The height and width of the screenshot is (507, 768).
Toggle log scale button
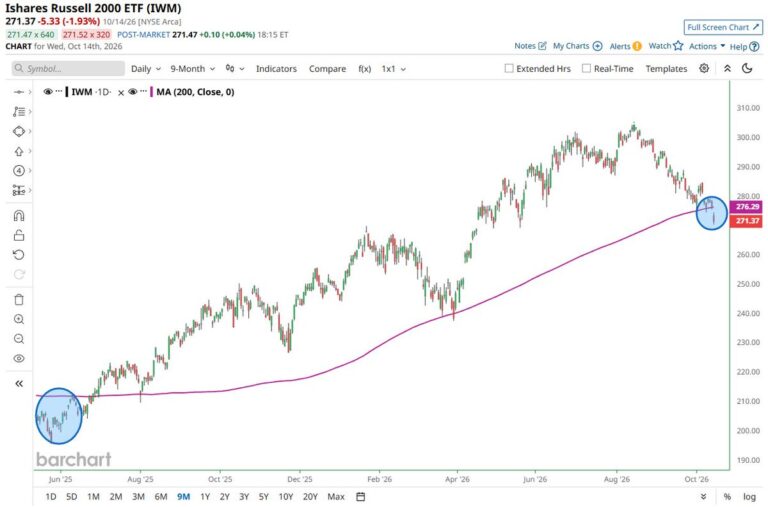pyautogui.click(x=749, y=497)
